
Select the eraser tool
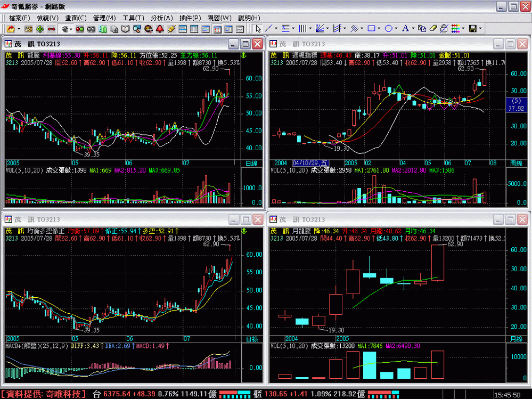coord(433,29)
